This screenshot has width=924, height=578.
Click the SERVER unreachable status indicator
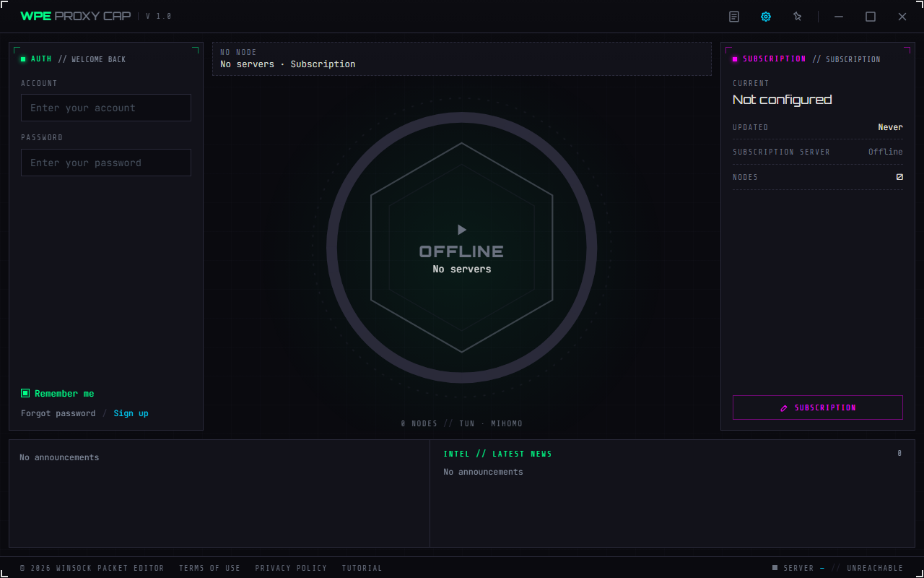(837, 568)
